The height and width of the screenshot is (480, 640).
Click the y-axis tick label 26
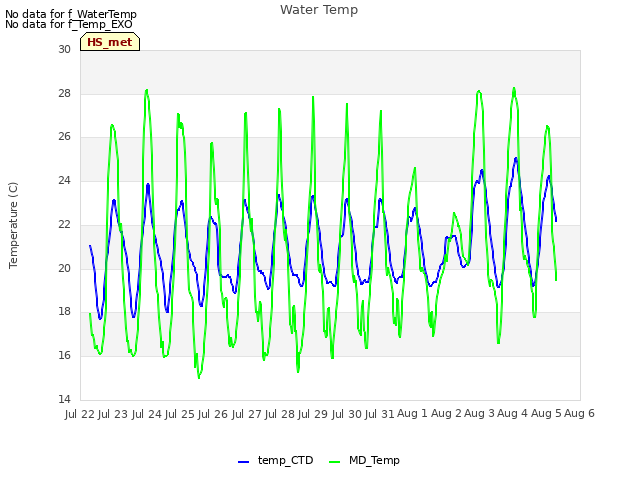tap(64, 136)
